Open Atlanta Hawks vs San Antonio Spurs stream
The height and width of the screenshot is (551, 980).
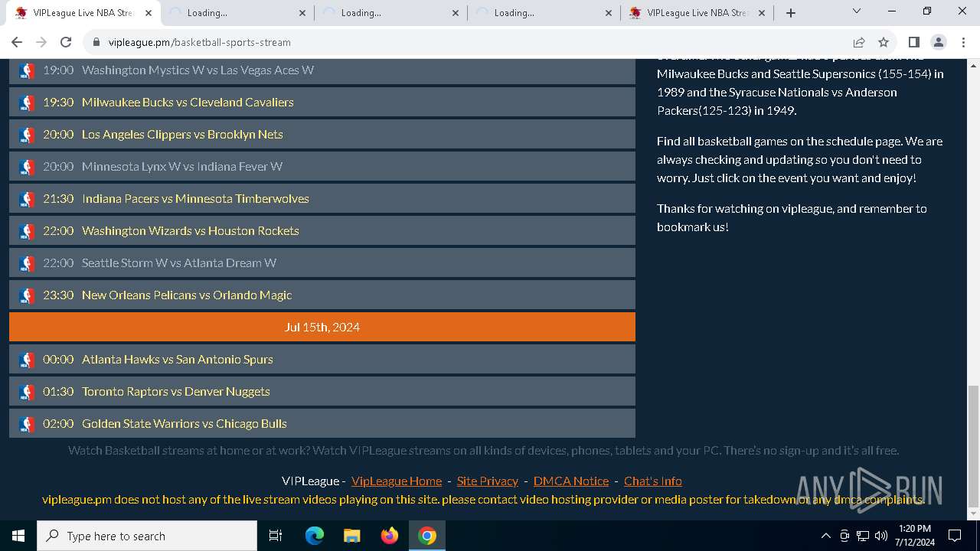178,360
